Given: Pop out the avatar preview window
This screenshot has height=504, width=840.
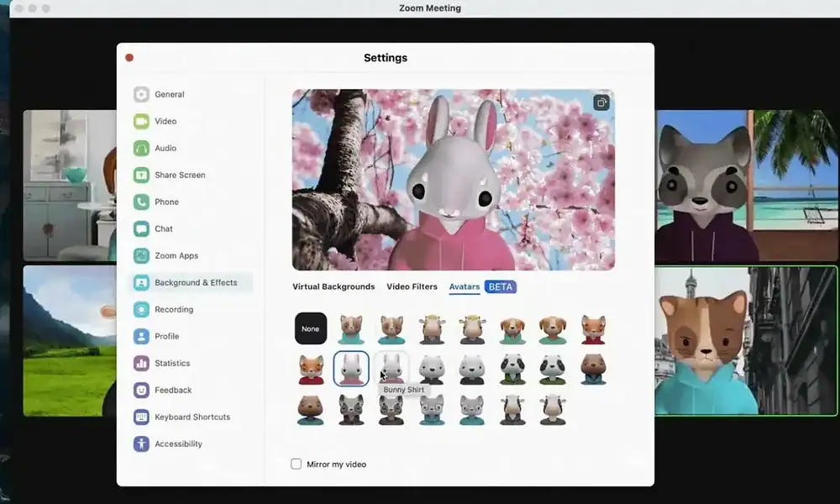Looking at the screenshot, I should (x=601, y=102).
